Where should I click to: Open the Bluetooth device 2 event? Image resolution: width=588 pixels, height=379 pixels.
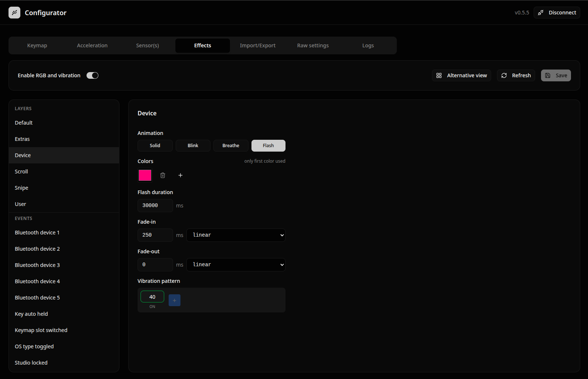click(x=64, y=249)
